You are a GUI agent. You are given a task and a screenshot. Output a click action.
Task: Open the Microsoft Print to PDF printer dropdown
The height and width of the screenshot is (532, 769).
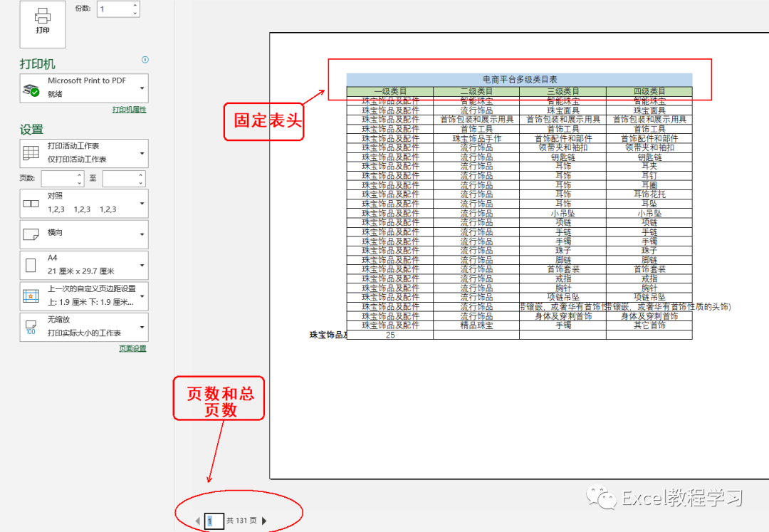(84, 88)
